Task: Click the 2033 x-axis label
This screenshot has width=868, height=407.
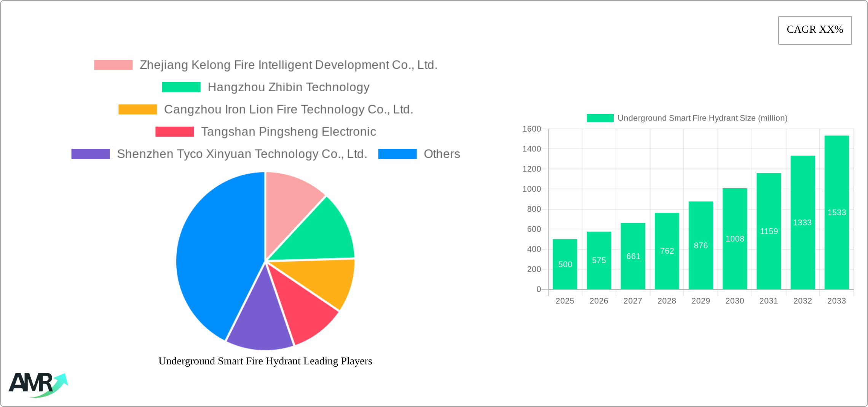Action: coord(837,301)
